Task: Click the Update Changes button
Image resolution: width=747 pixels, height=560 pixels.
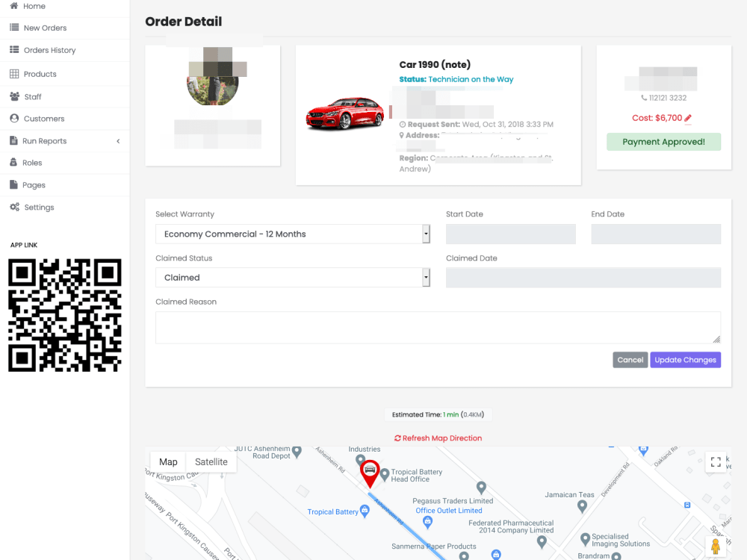Action: click(685, 359)
